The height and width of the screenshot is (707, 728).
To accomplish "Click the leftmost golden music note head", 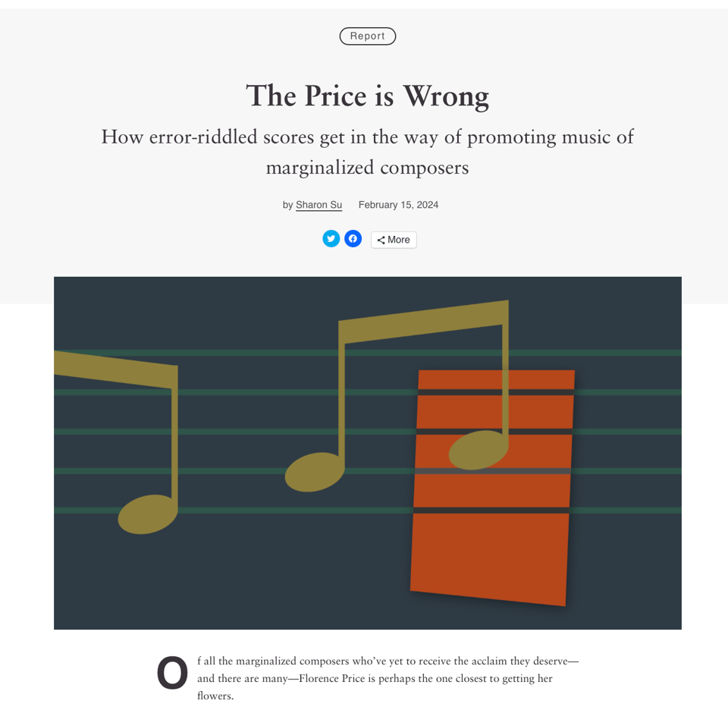I will pyautogui.click(x=147, y=514).
